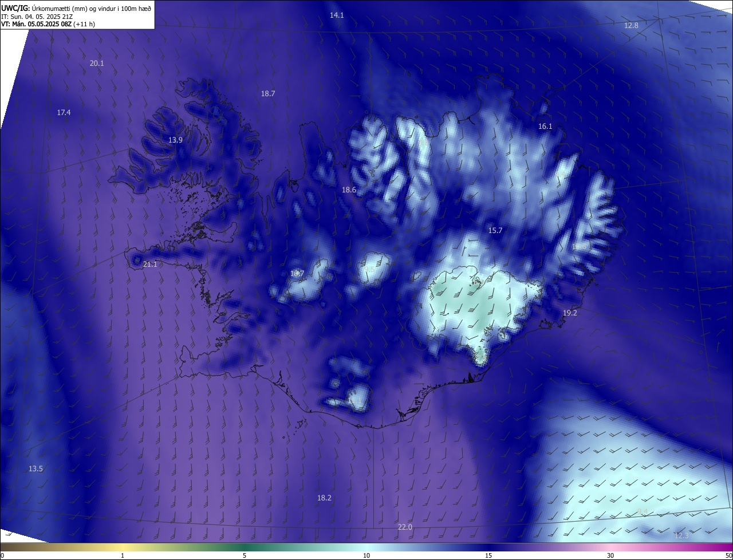Click the 13.5 value on the map
Viewport: 733px width, 560px height.
pos(36,468)
